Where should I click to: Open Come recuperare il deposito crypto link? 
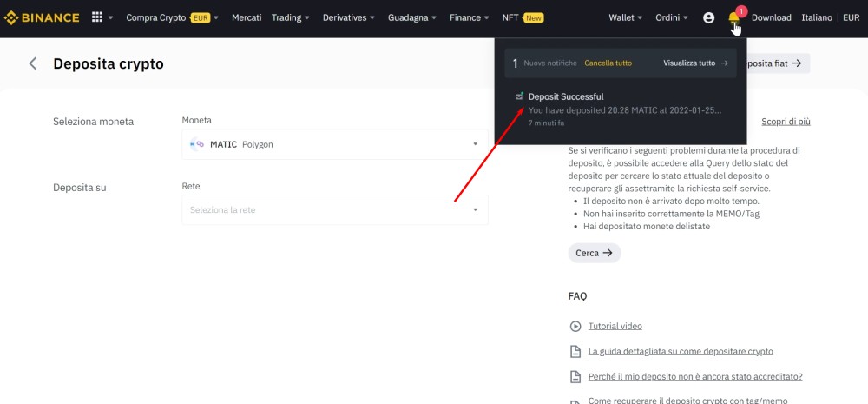(687, 401)
